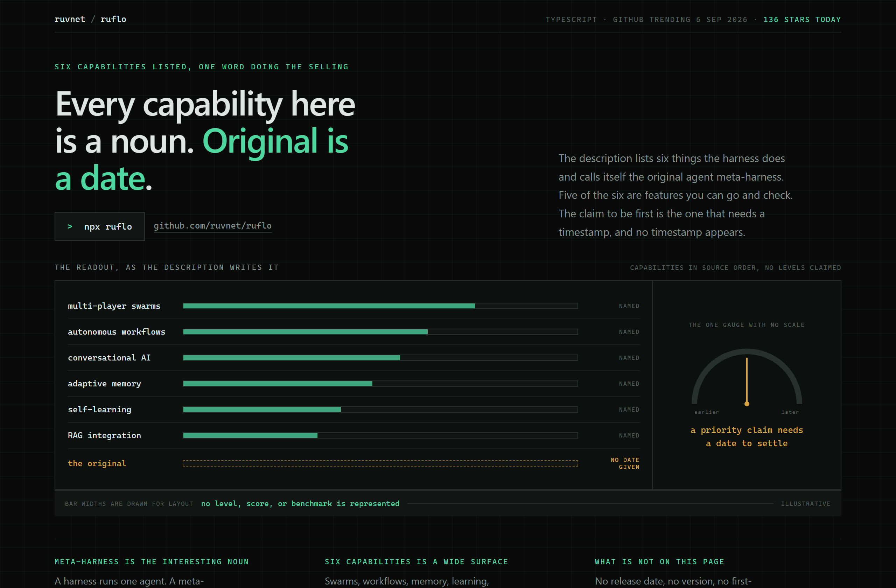The height and width of the screenshot is (588, 896).
Task: Click the amber 'the original' row label
Action: pos(97,463)
